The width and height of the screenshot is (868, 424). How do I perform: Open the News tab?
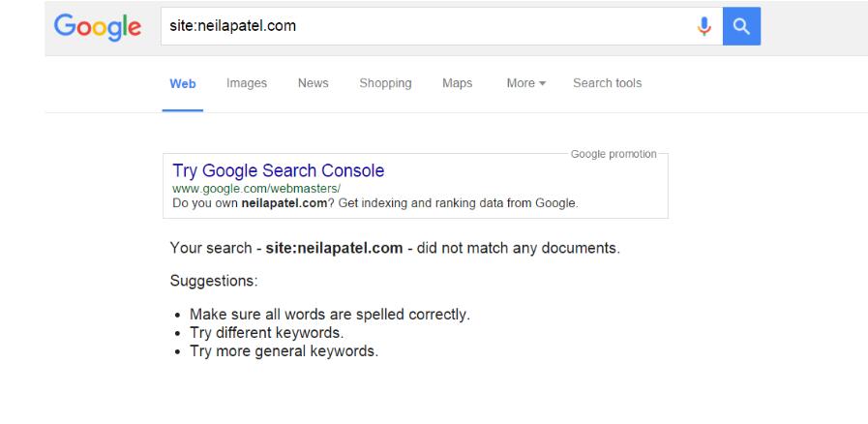313,84
